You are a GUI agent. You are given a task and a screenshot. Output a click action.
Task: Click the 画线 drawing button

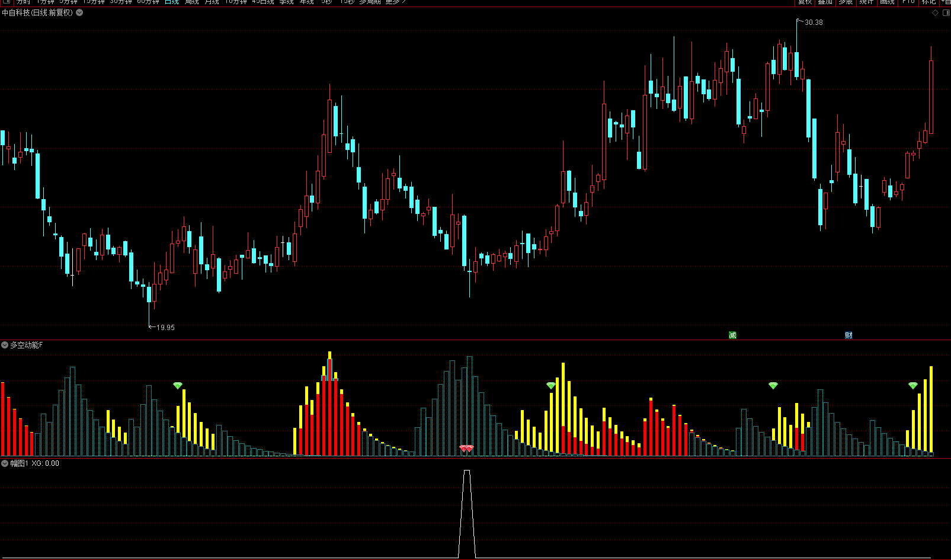(887, 2)
